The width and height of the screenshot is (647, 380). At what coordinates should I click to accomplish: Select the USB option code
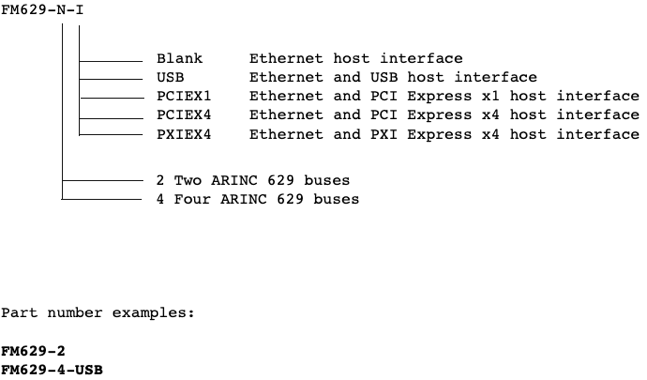tap(170, 77)
